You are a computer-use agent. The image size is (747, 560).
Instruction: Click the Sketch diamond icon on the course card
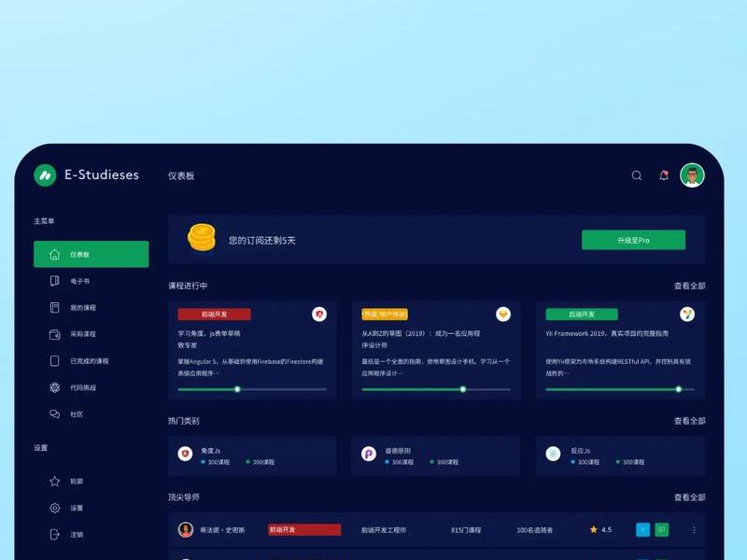pos(503,315)
